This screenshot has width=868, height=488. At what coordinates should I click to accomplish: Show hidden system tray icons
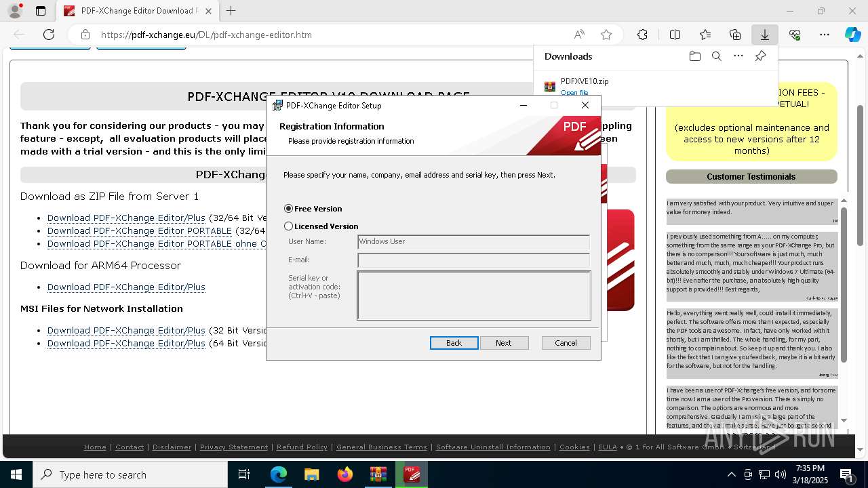731,474
